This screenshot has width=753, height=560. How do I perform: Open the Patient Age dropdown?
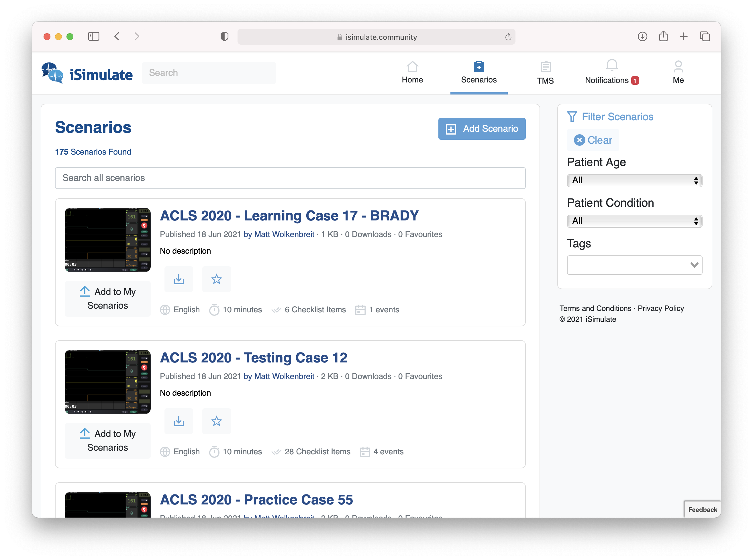pos(634,180)
